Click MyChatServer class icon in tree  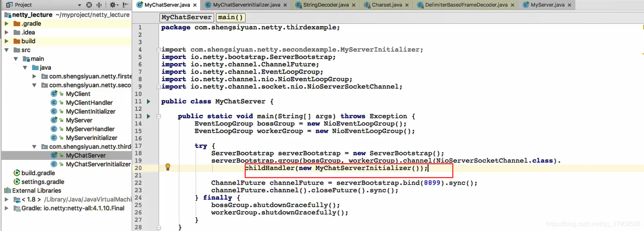click(x=54, y=155)
